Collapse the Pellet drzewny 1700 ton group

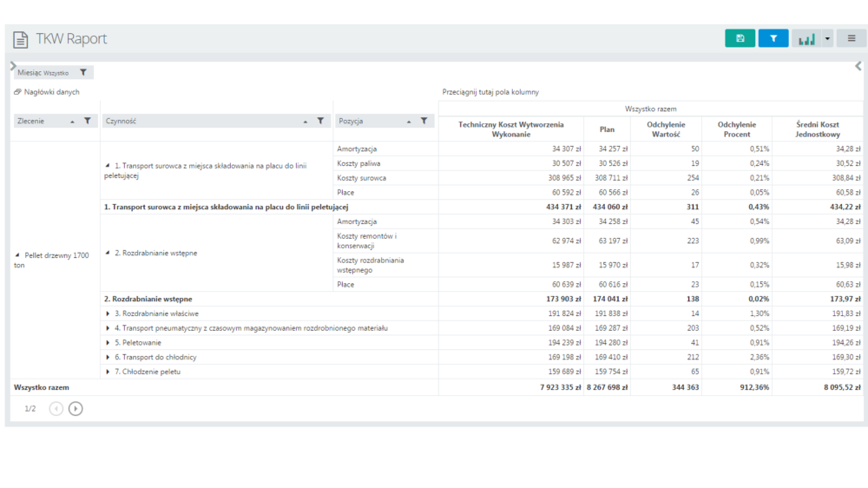17,255
